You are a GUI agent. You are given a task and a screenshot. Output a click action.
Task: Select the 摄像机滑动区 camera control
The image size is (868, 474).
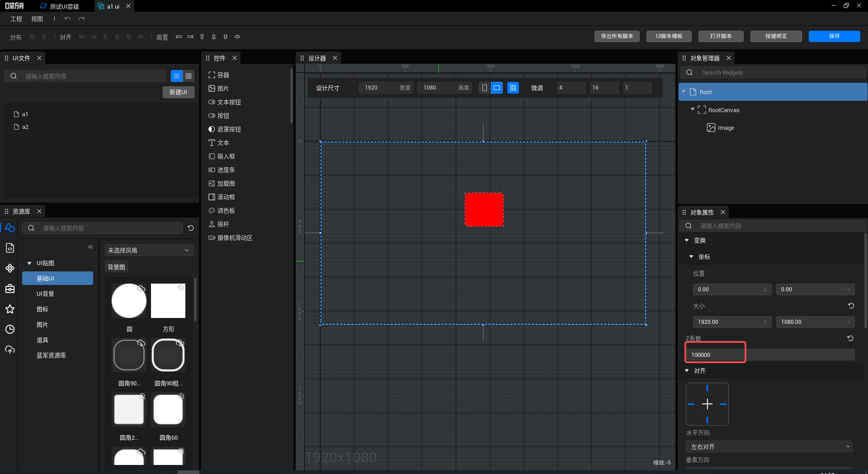231,238
